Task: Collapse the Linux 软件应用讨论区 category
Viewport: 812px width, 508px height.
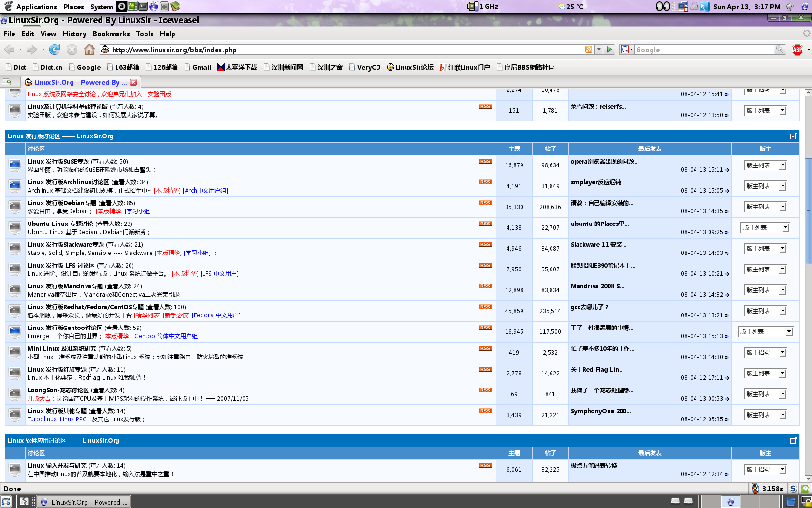Action: click(x=793, y=440)
